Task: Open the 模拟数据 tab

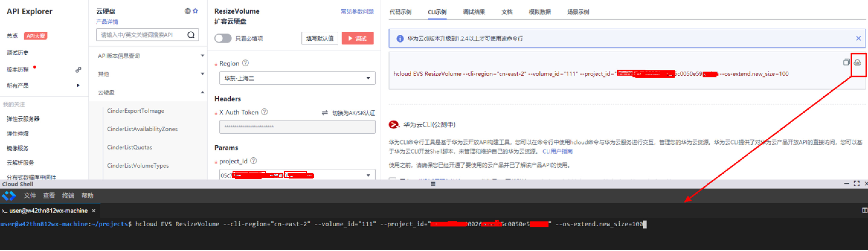Action: tap(539, 12)
